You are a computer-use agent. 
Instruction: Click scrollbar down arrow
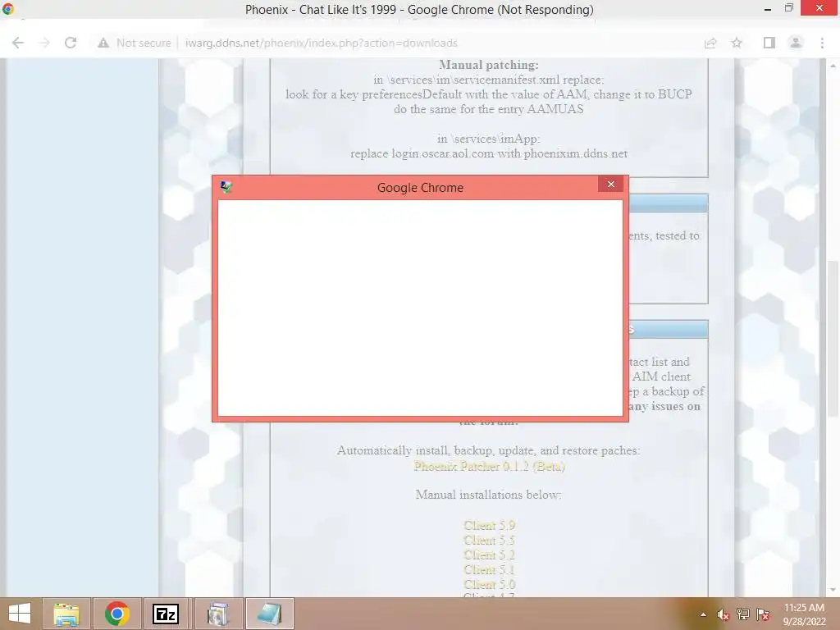point(833,590)
